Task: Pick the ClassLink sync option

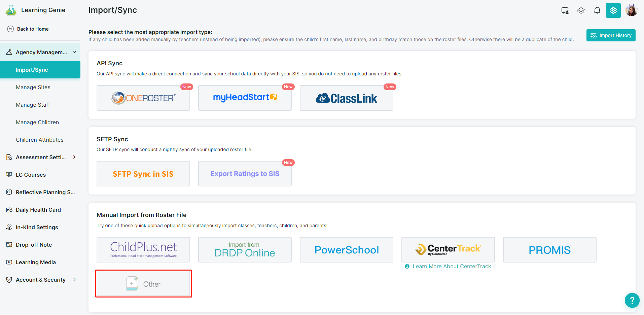Action: (347, 98)
